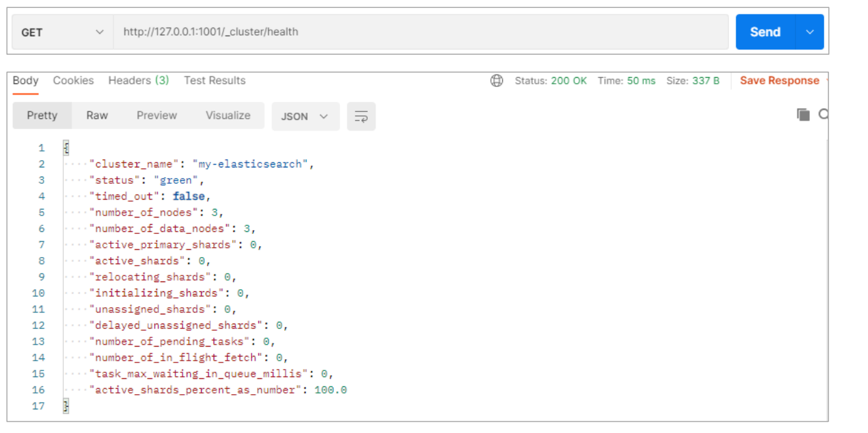Open the Headers (3) tab
This screenshot has width=868, height=433.
click(x=138, y=80)
